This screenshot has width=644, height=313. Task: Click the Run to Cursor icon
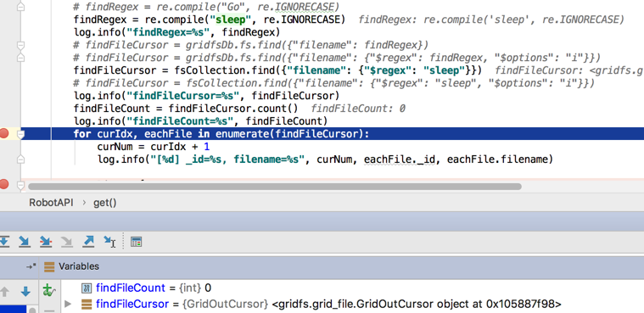(109, 242)
